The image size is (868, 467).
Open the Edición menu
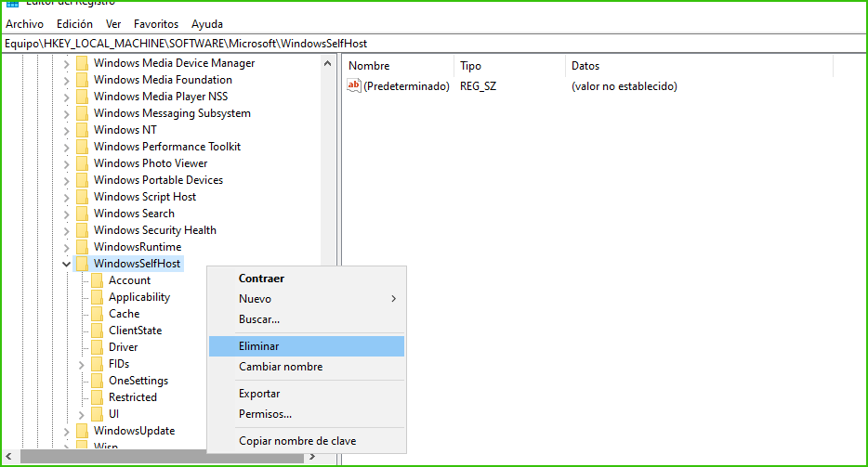pyautogui.click(x=74, y=24)
